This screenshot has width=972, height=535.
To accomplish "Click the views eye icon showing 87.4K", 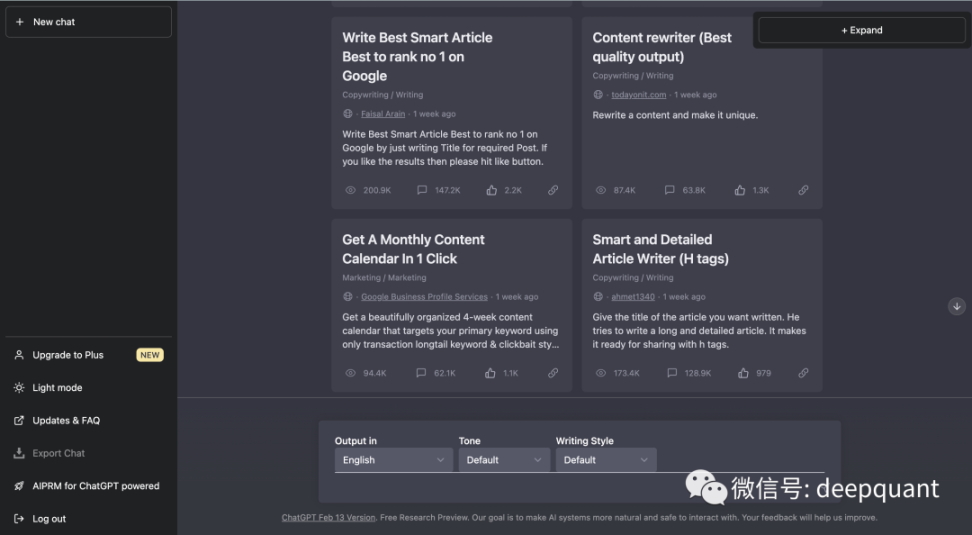I will pos(601,190).
